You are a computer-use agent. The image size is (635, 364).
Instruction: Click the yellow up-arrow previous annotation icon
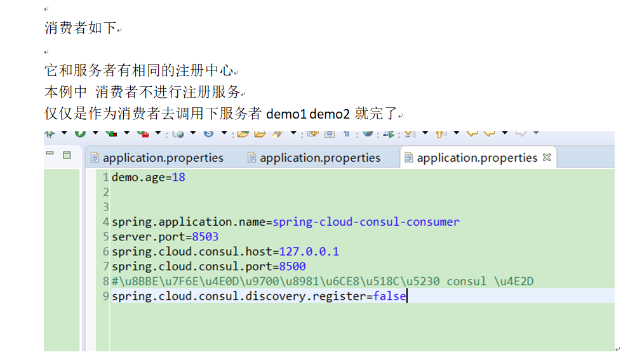click(x=441, y=134)
